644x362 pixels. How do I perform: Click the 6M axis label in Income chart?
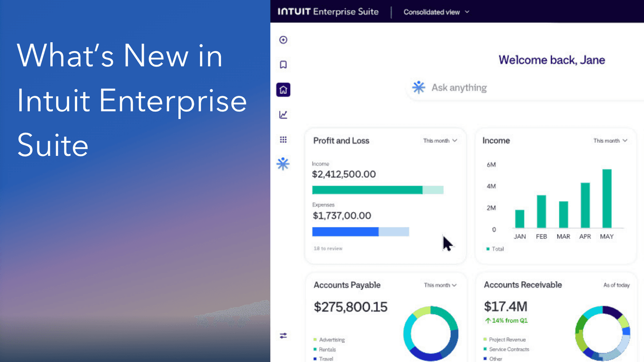(491, 165)
